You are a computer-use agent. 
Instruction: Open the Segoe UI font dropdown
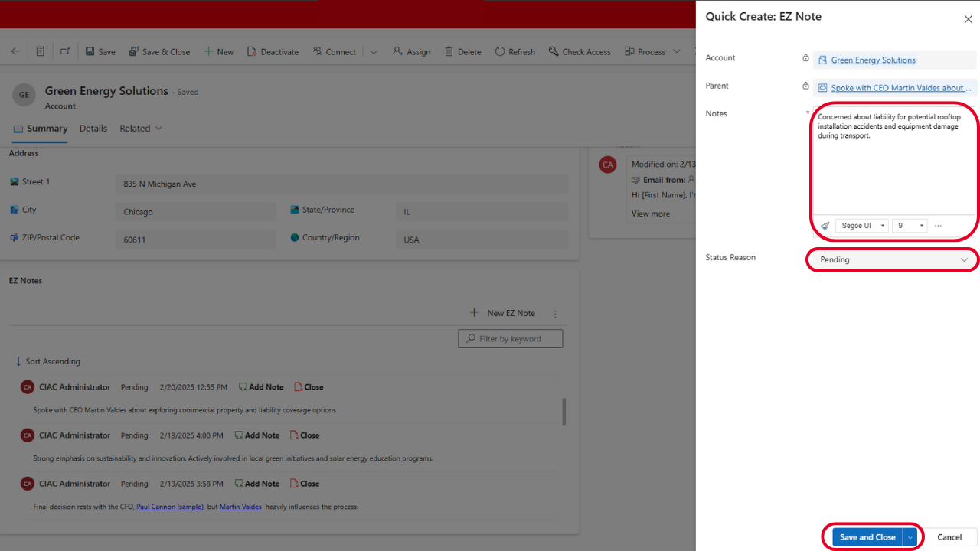tap(861, 226)
